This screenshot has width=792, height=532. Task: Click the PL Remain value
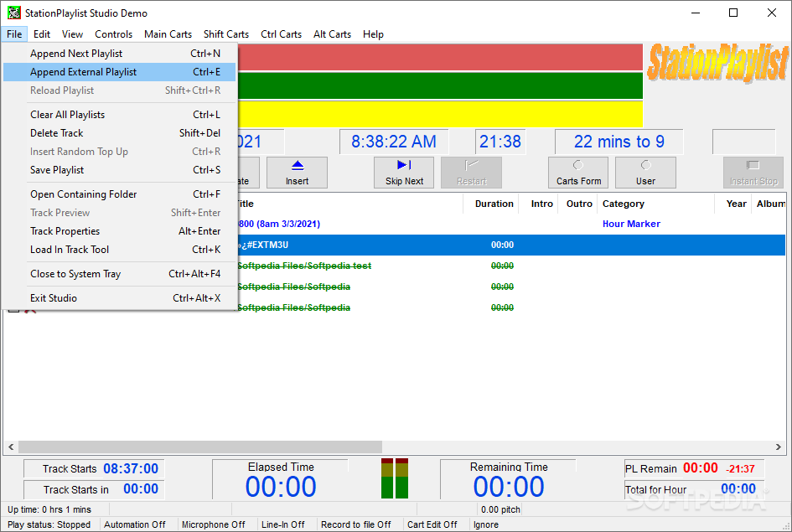tap(700, 468)
